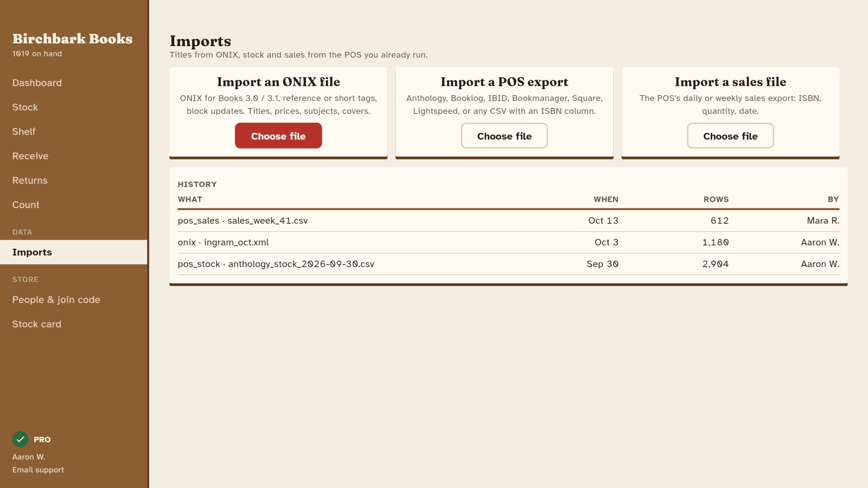The image size is (868, 488).
Task: Click the WHEN column header
Action: click(x=606, y=200)
